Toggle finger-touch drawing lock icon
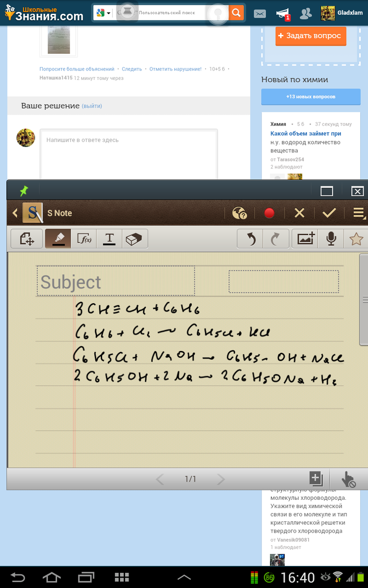Image resolution: width=368 pixels, height=588 pixels. click(x=348, y=479)
